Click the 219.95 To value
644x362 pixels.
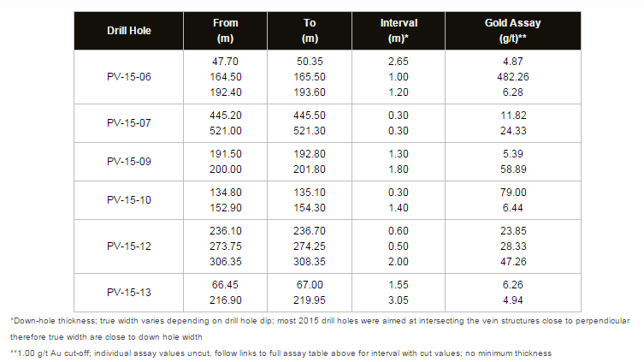click(x=309, y=300)
